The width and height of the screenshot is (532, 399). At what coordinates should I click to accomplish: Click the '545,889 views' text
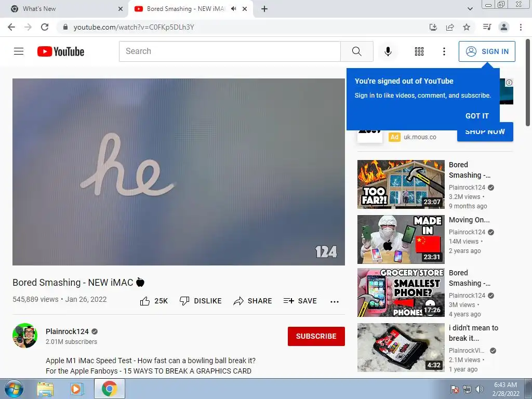[36, 299]
